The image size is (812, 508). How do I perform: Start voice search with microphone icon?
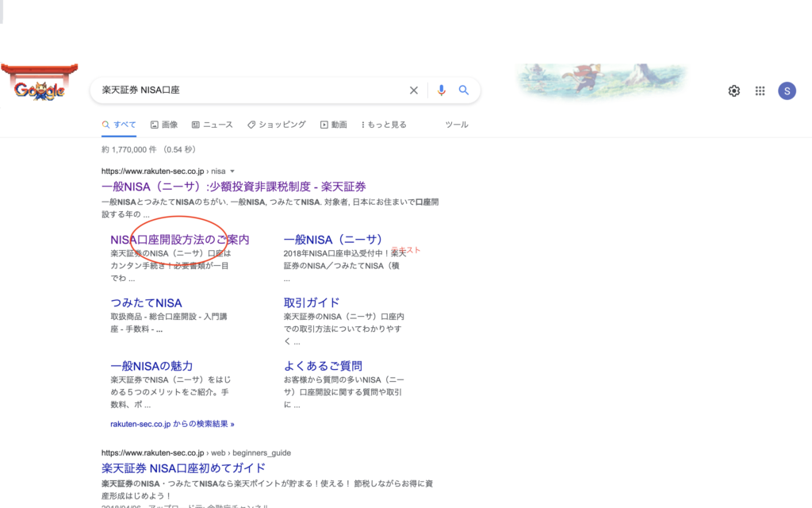(x=442, y=90)
